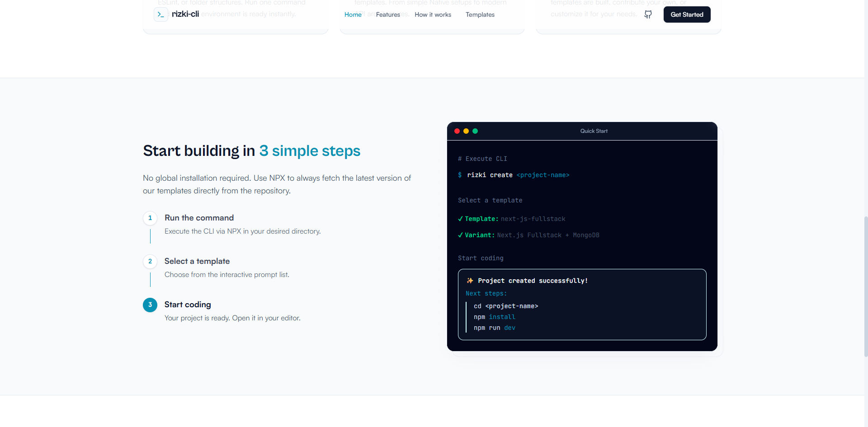Select the Home navigation item
Screen dimensions: 868x427
tap(353, 14)
